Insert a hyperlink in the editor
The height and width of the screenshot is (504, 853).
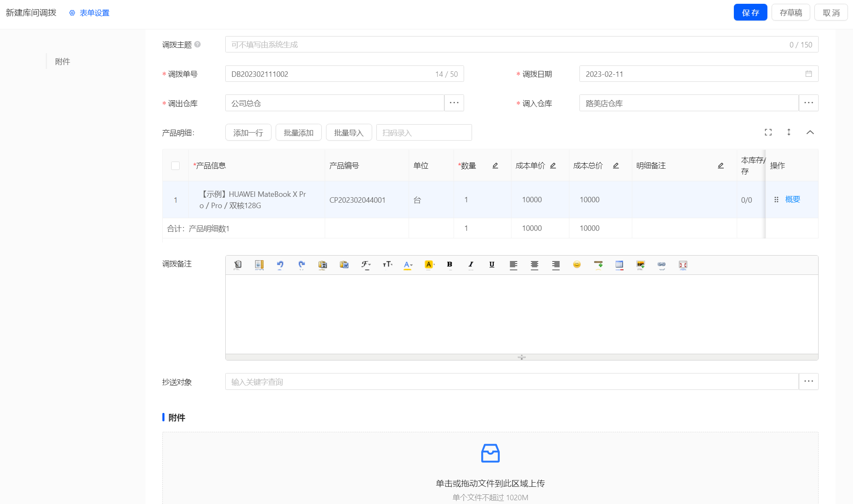tap(662, 265)
